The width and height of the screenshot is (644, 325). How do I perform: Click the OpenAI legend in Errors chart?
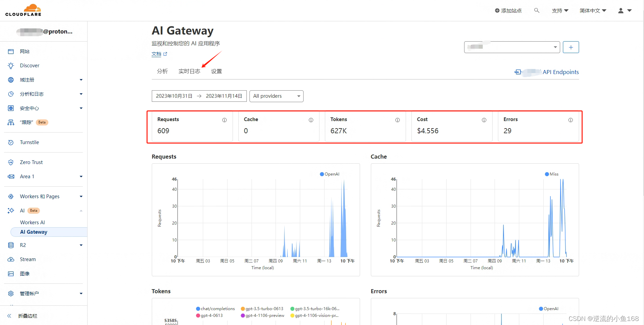tap(549, 309)
